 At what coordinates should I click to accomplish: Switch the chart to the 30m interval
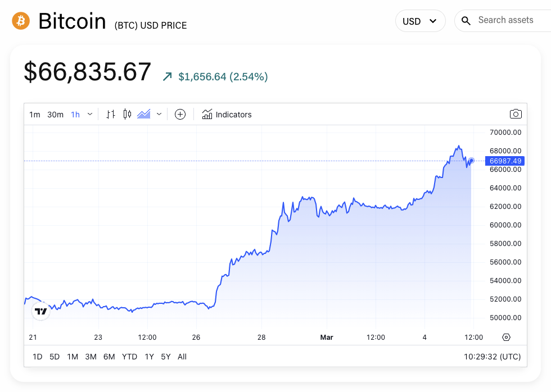[55, 114]
